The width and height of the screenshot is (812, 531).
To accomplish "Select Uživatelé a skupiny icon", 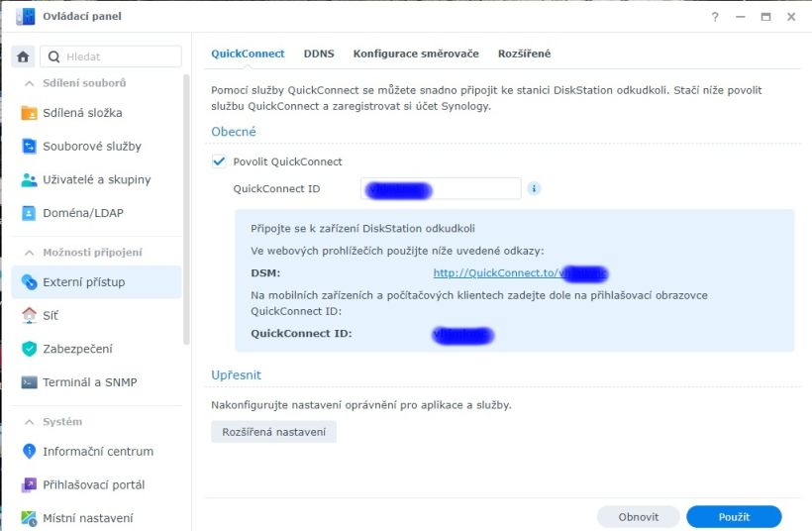I will pyautogui.click(x=29, y=180).
